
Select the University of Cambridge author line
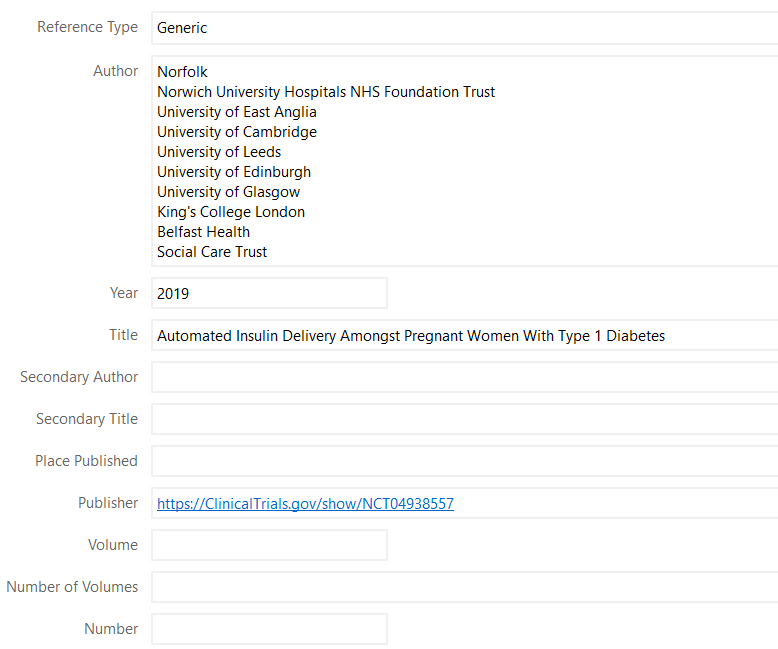coord(237,132)
